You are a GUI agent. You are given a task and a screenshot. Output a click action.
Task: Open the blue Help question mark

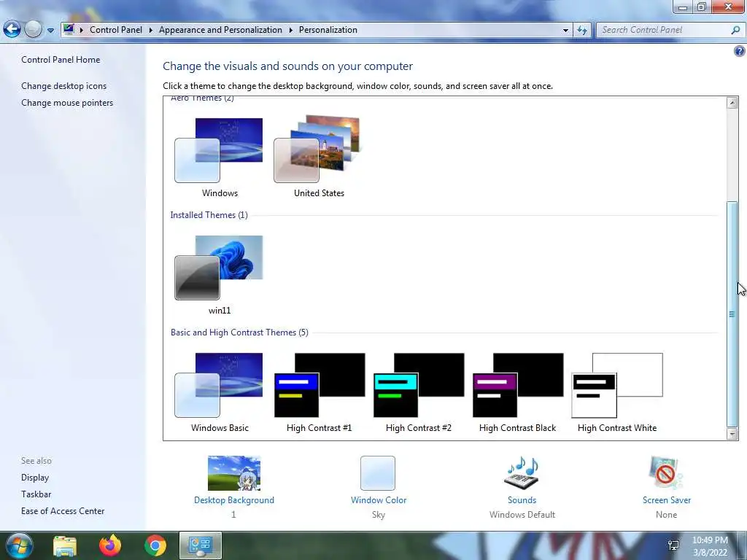pos(740,50)
